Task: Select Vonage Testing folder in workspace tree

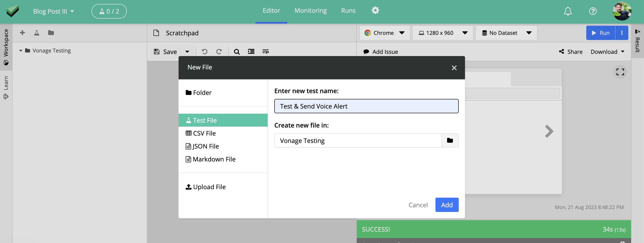Action: [51, 51]
